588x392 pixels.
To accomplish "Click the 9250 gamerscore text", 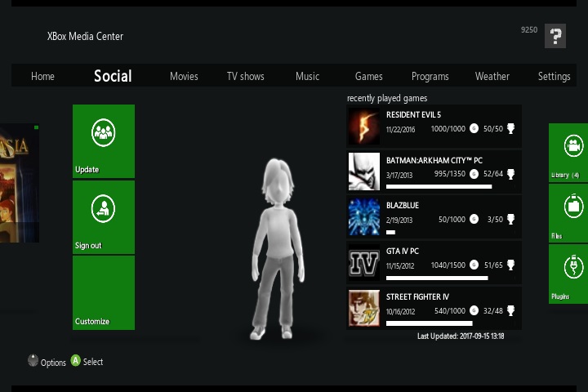I will pyautogui.click(x=529, y=30).
